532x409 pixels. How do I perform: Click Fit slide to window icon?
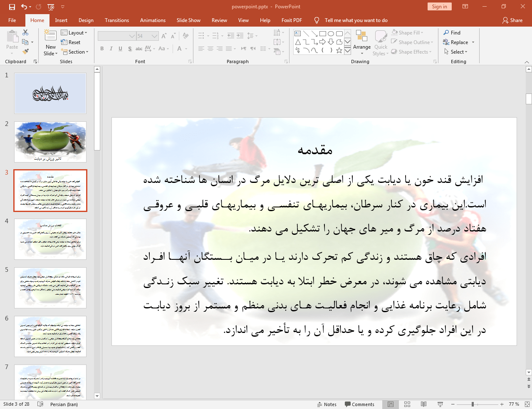[527, 404]
